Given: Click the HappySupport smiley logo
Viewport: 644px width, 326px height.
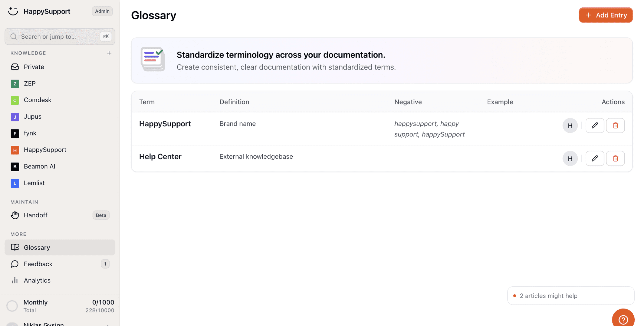Looking at the screenshot, I should tap(13, 11).
